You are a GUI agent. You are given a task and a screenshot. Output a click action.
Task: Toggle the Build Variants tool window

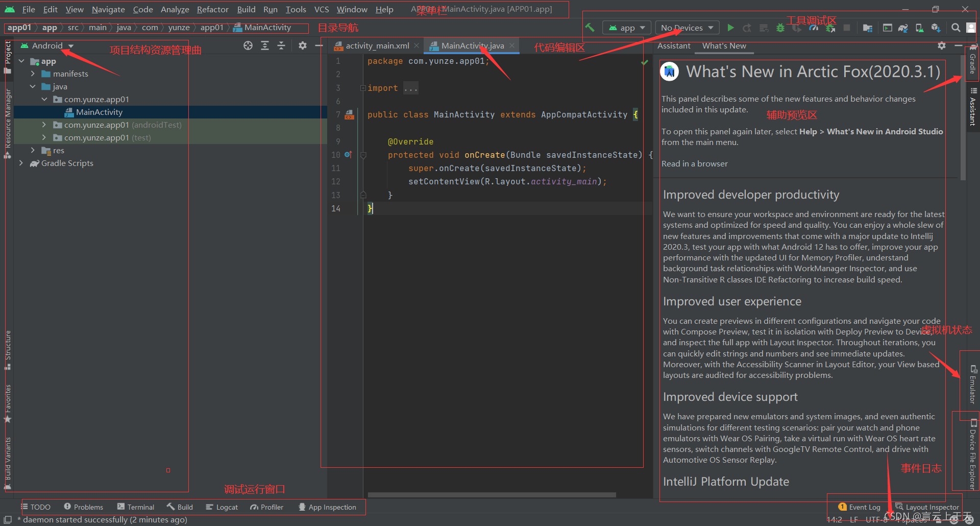pos(8,464)
